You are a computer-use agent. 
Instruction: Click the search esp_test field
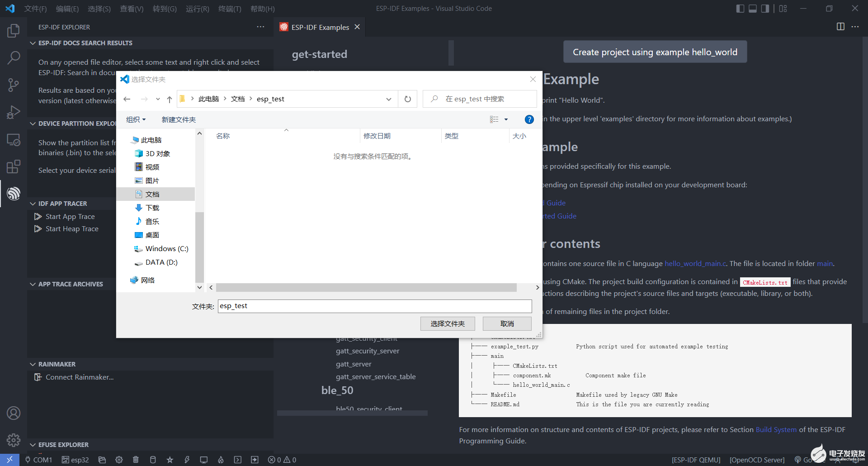coord(480,99)
